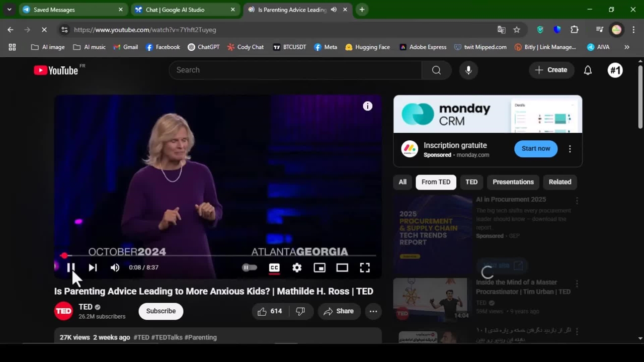
Task: Expand the hidden bookmarks overflow chevron
Action: (x=626, y=47)
